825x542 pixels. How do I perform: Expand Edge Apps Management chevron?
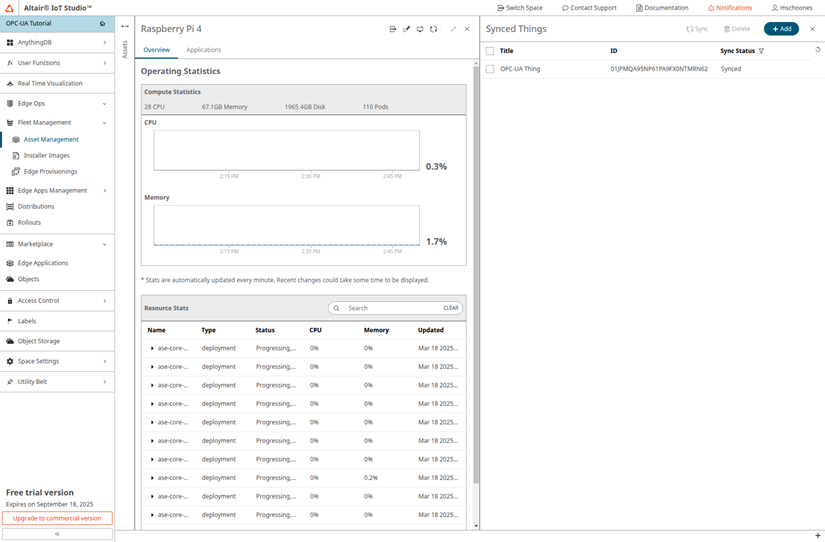[x=105, y=190]
